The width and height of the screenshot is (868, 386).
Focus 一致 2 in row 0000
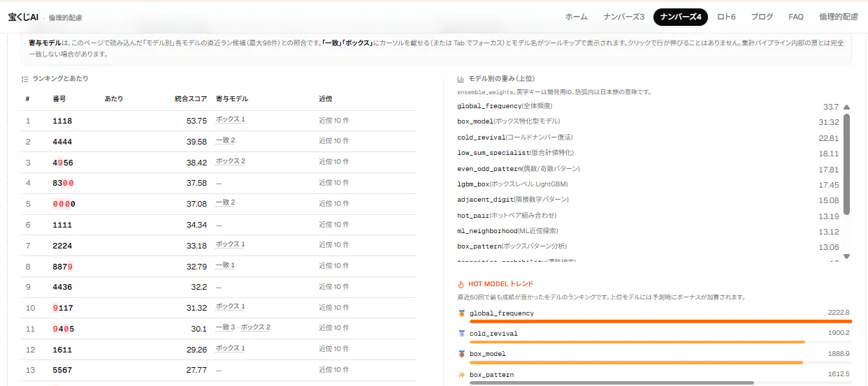tap(226, 203)
